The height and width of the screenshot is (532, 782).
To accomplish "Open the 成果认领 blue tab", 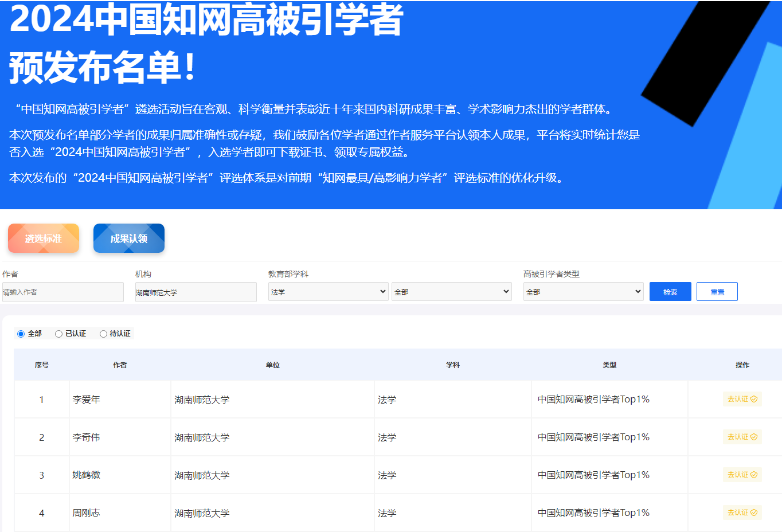I will point(129,238).
